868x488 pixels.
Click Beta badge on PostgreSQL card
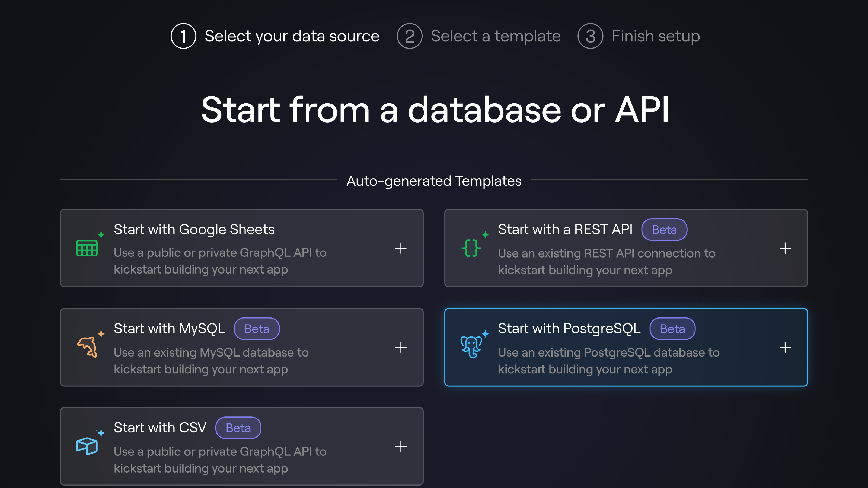tap(672, 329)
